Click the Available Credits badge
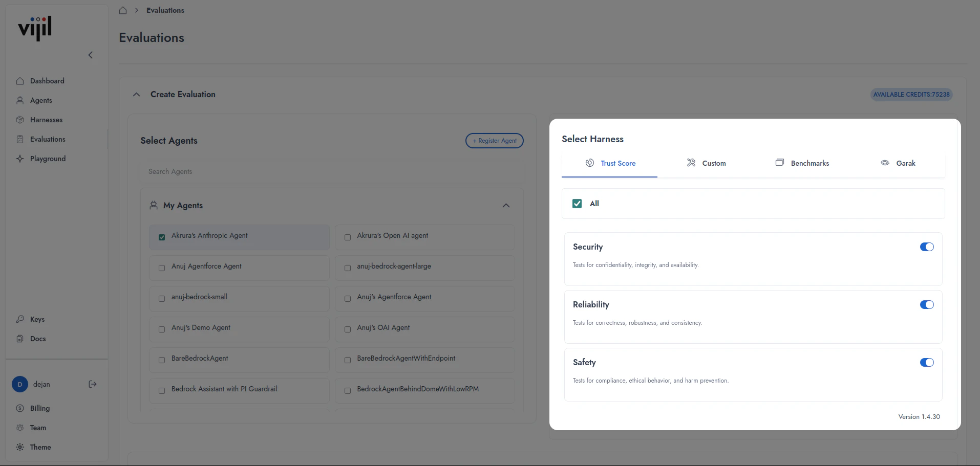Viewport: 980px width, 466px height. (911, 94)
